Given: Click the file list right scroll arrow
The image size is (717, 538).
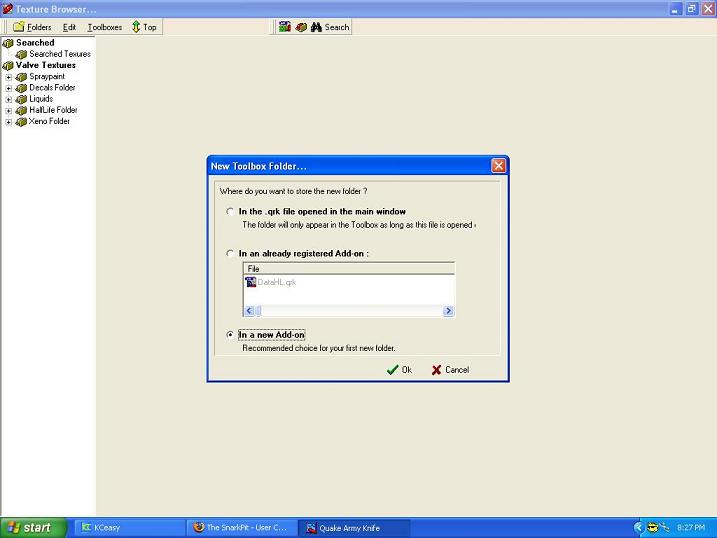Looking at the screenshot, I should pos(449,312).
